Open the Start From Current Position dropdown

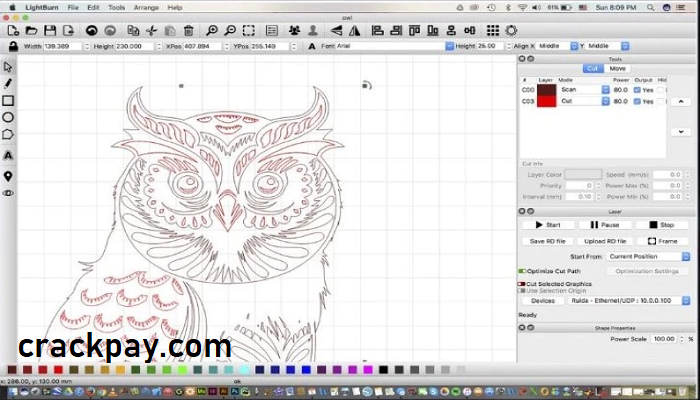click(x=648, y=256)
